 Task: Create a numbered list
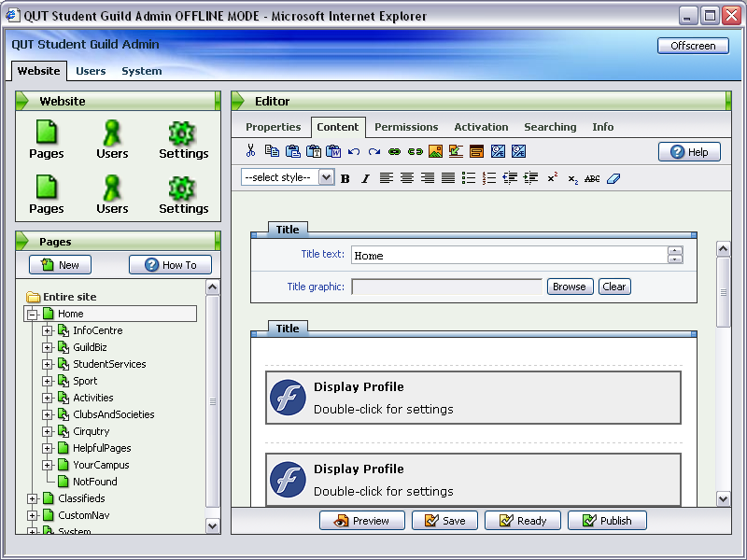489,178
